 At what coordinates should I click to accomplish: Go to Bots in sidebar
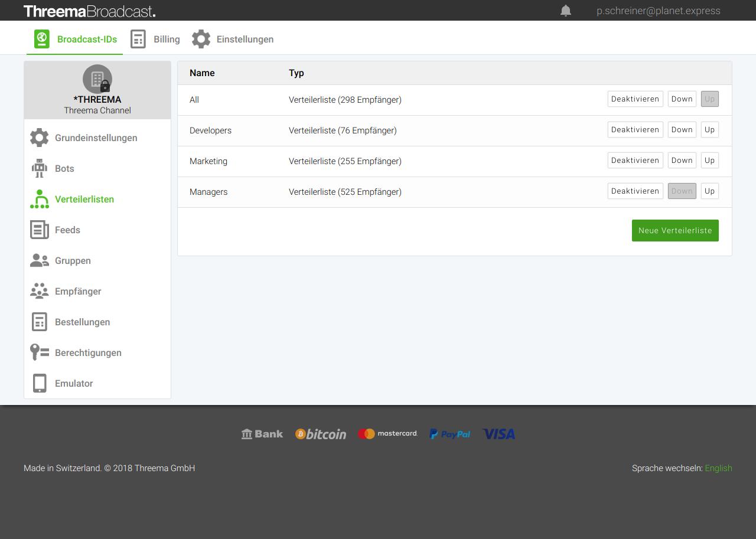[97, 168]
